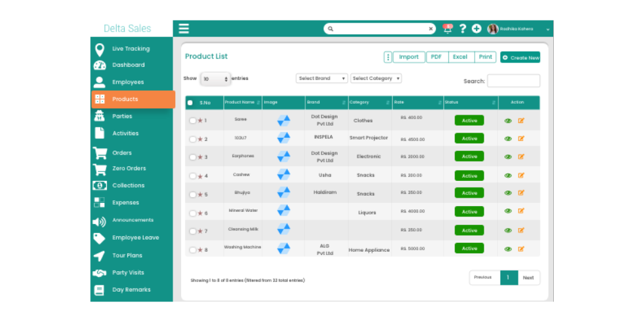Click the table Search input field
This screenshot has height=322, width=644.
click(x=513, y=81)
